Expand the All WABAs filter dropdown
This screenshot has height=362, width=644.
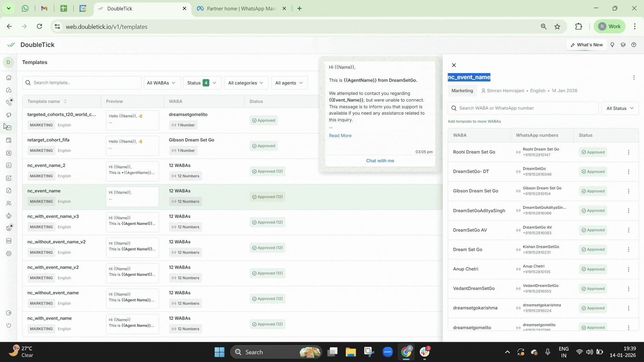(162, 83)
